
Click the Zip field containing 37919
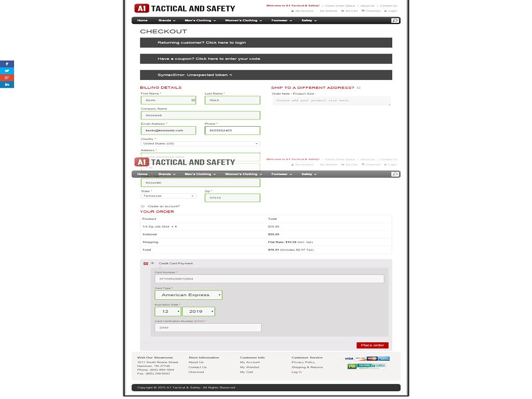(232, 198)
